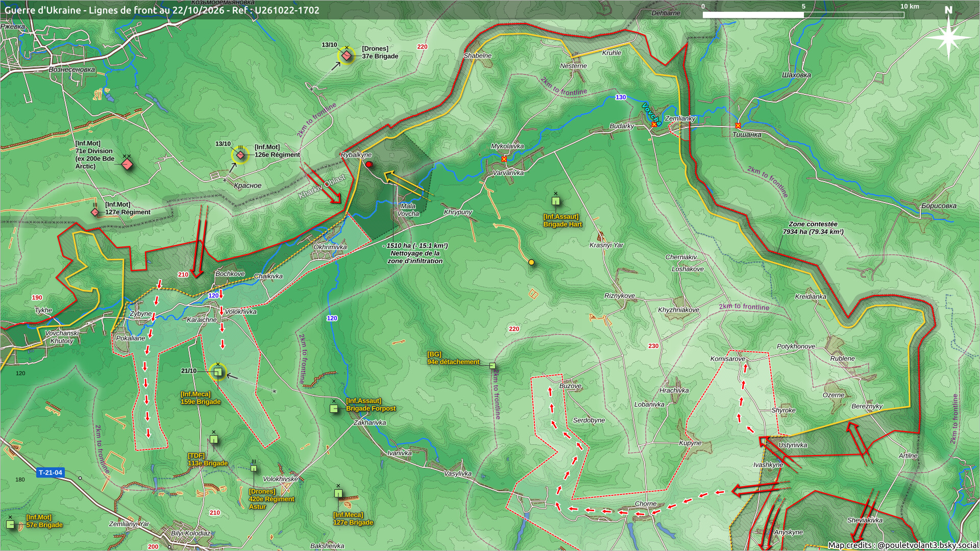Click the 113e Brigade TDF unit marker
The image size is (980, 551).
tap(214, 439)
